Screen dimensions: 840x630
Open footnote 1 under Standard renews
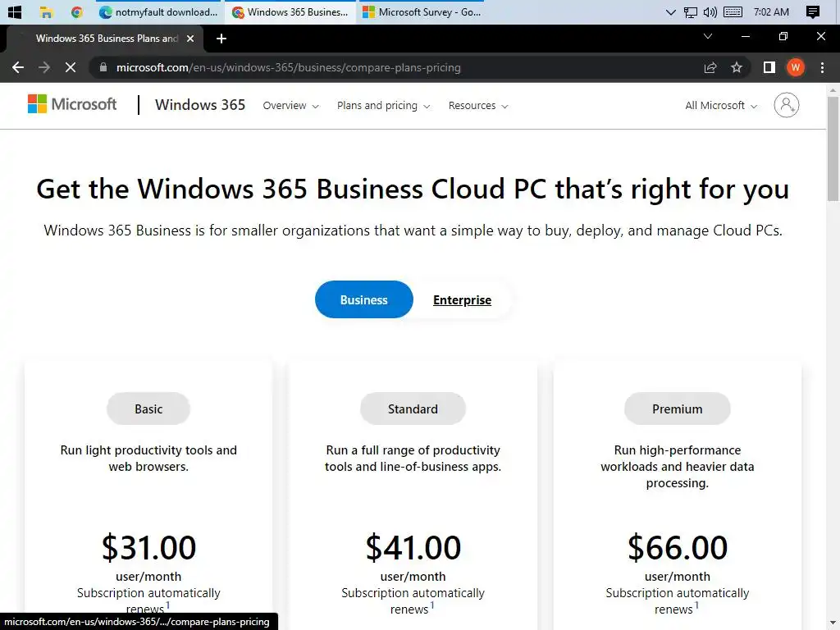point(432,605)
